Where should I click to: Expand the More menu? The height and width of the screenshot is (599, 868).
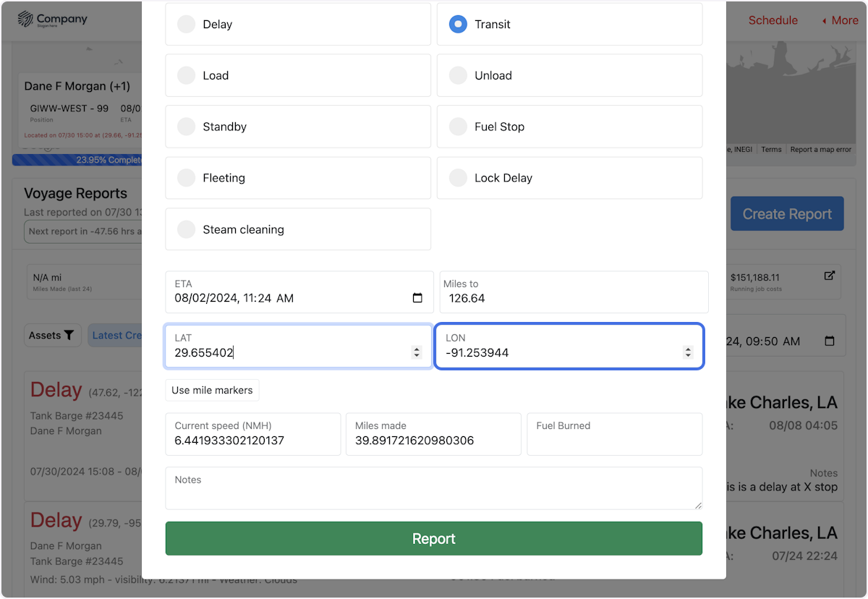839,20
